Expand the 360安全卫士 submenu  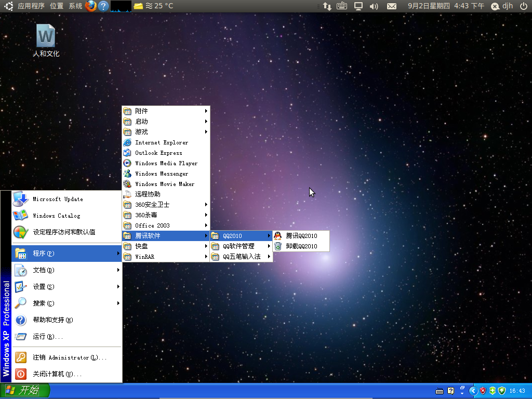(166, 205)
